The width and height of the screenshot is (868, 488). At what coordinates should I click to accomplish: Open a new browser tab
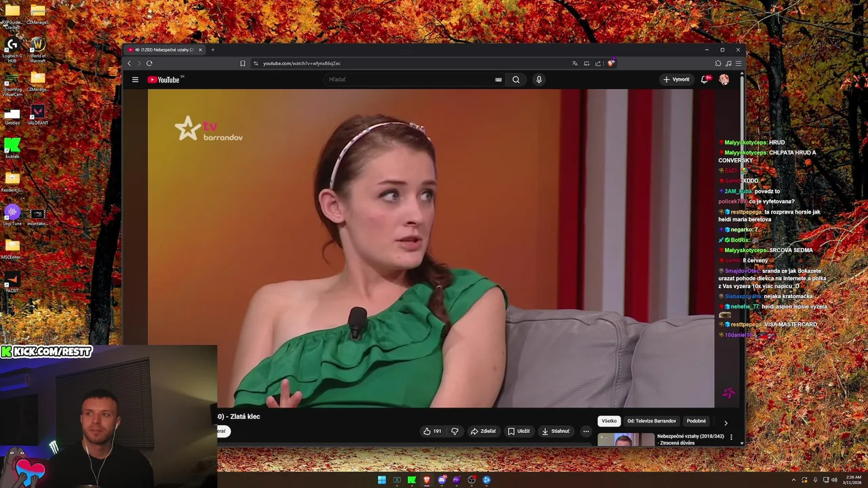pos(212,49)
